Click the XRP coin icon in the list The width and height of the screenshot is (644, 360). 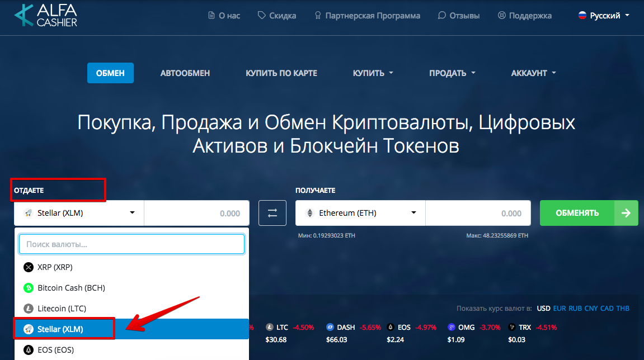click(29, 267)
